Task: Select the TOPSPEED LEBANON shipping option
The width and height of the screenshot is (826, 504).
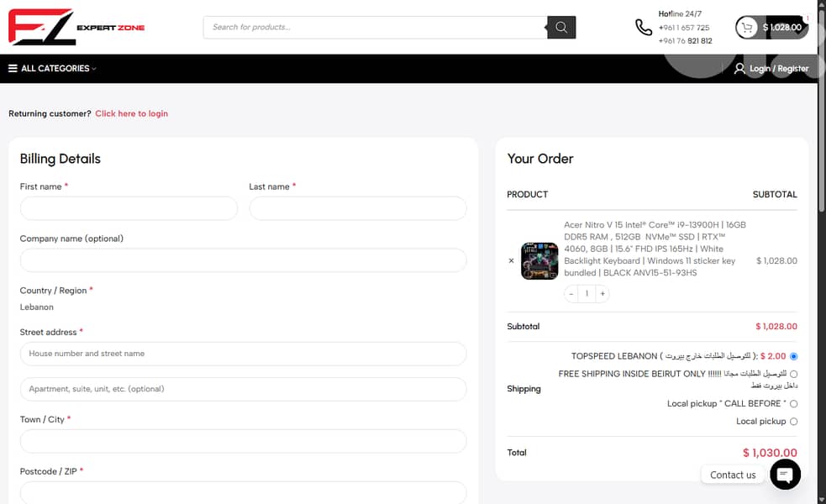Action: coord(793,356)
